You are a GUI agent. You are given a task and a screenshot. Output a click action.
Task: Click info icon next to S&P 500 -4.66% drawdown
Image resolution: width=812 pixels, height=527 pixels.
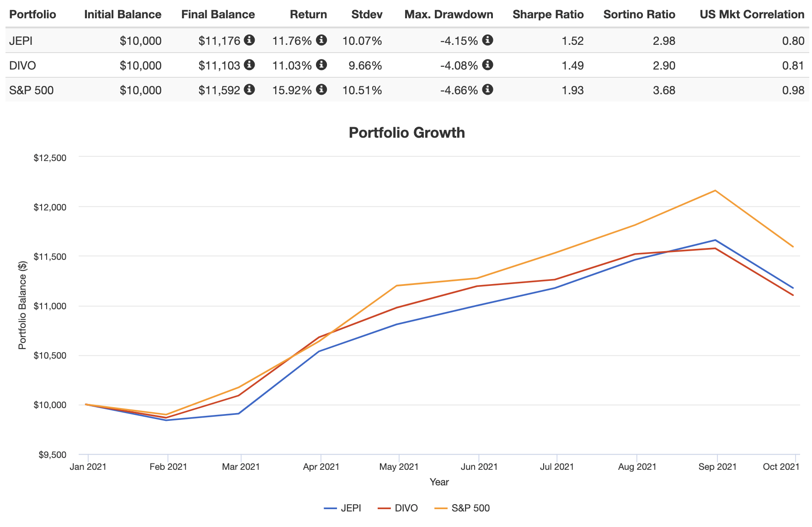(488, 90)
